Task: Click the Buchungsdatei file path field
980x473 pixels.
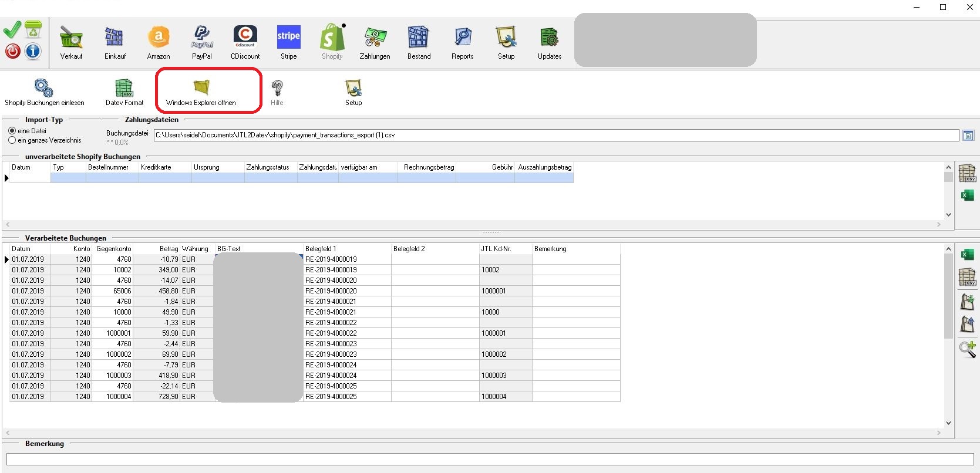Action: [x=555, y=135]
